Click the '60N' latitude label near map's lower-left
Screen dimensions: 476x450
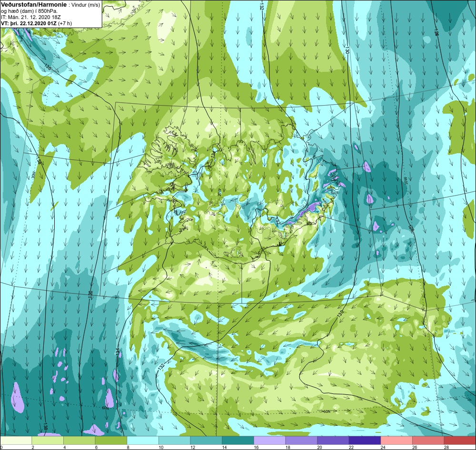[105, 408]
